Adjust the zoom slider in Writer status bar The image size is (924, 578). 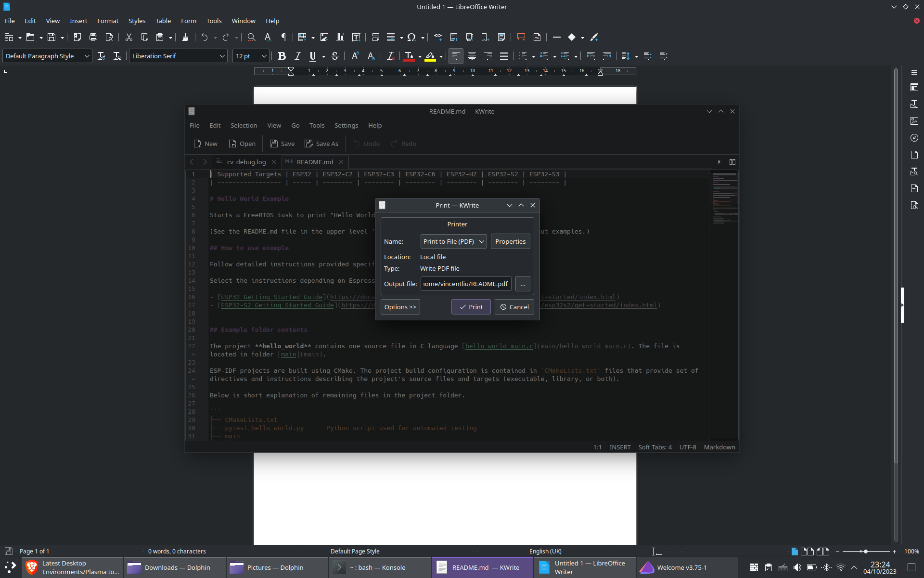865,551
